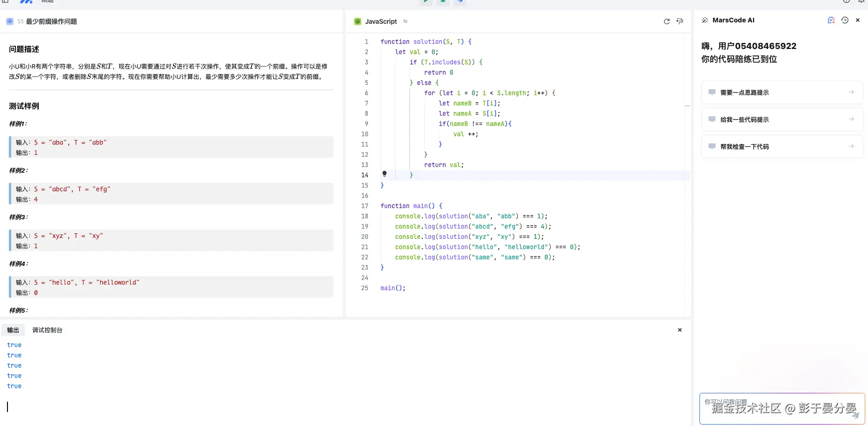Click line 13 'return val;' in editor
The width and height of the screenshot is (868, 426).
click(444, 165)
